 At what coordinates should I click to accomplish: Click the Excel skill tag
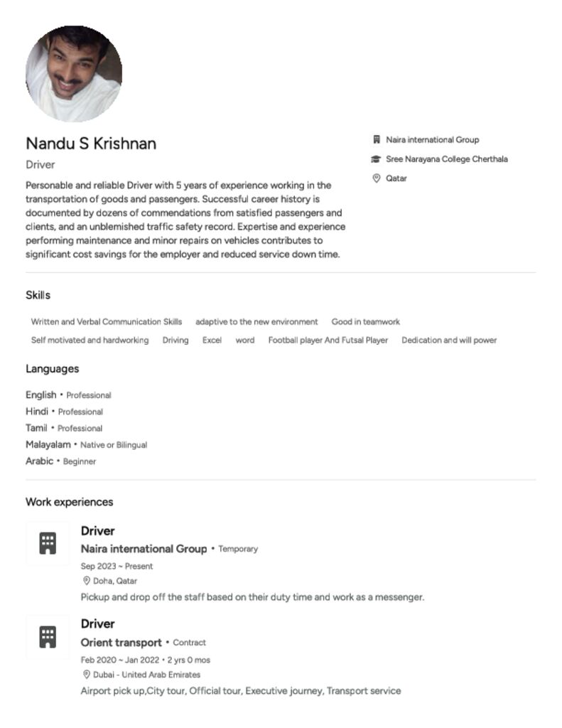point(212,341)
